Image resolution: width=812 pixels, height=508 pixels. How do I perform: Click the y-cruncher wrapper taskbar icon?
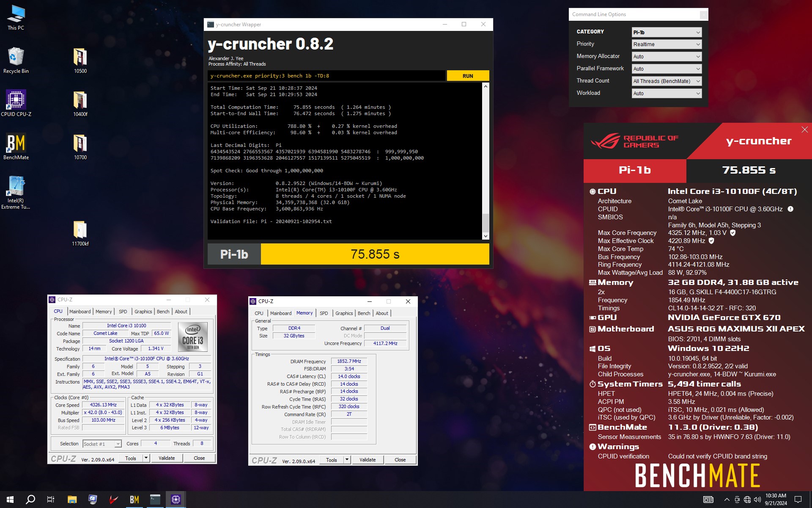[155, 500]
